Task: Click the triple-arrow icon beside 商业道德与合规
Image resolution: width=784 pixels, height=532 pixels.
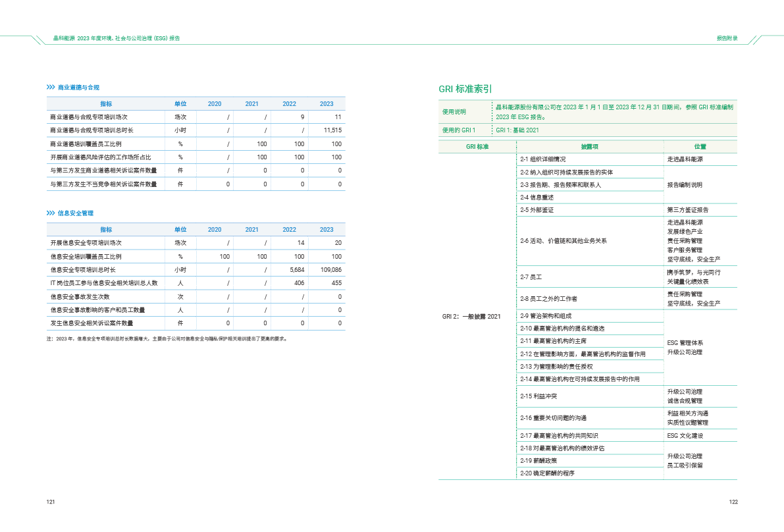Action: coord(51,88)
